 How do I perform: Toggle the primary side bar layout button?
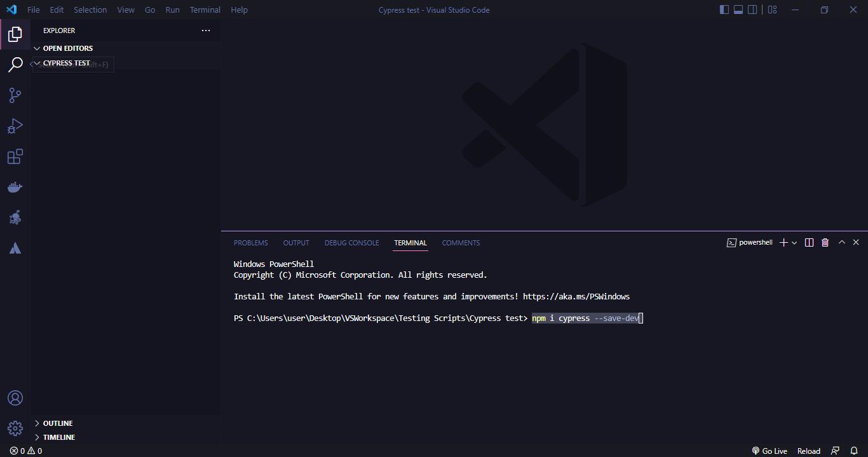pos(724,10)
